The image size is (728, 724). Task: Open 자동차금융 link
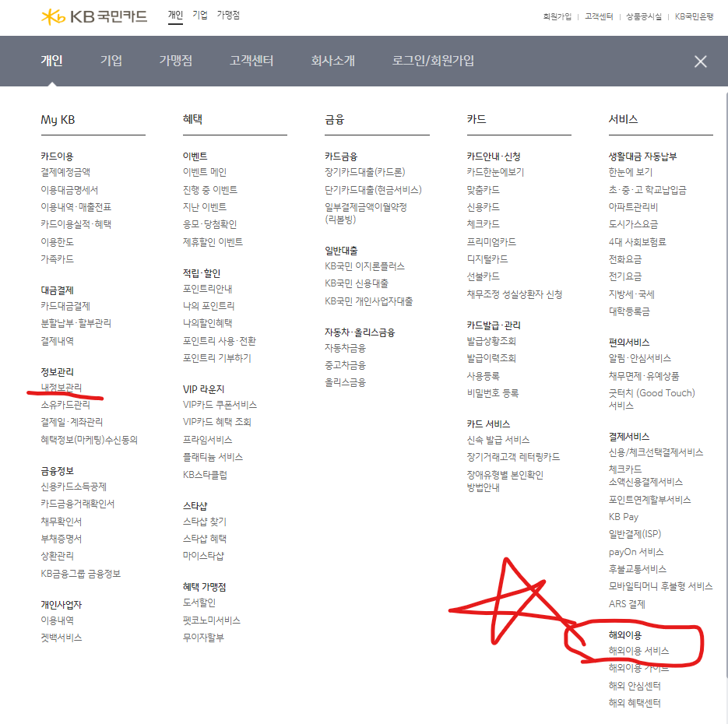point(346,348)
